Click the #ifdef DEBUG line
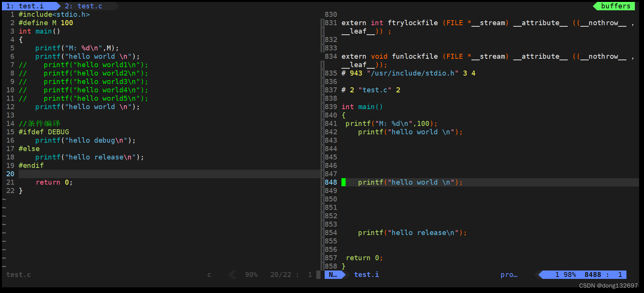The height and width of the screenshot is (293, 644). [x=44, y=132]
